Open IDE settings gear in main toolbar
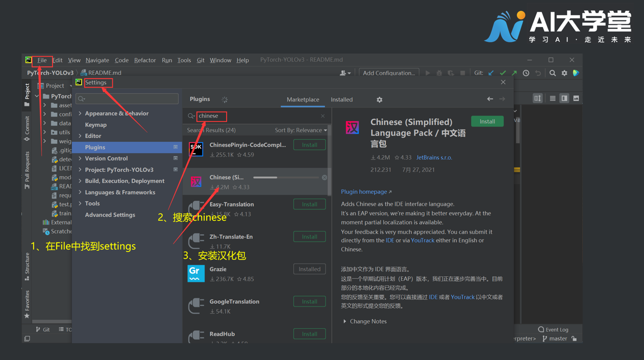Image resolution: width=644 pixels, height=360 pixels. [564, 73]
